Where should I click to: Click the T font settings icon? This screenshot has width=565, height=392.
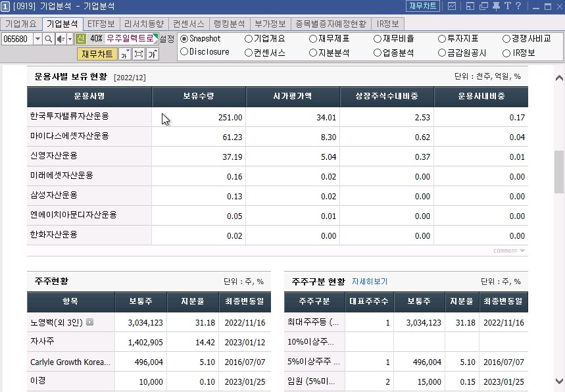(507, 6)
